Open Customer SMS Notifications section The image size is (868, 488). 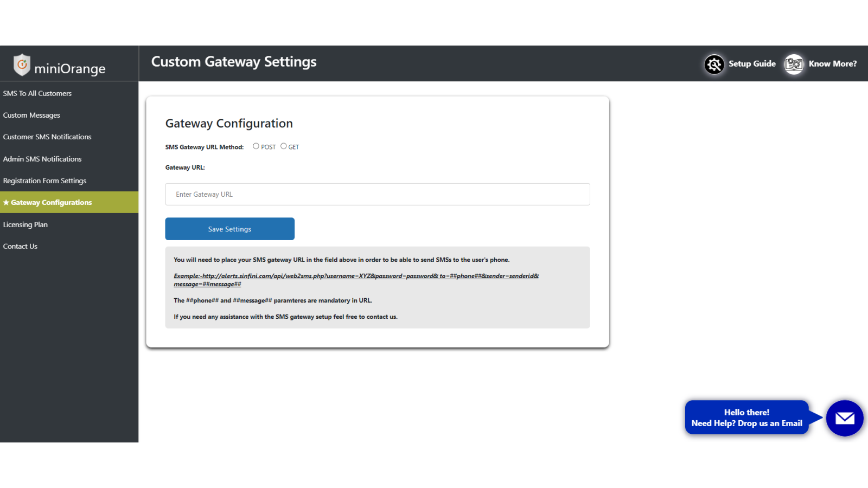tap(47, 137)
